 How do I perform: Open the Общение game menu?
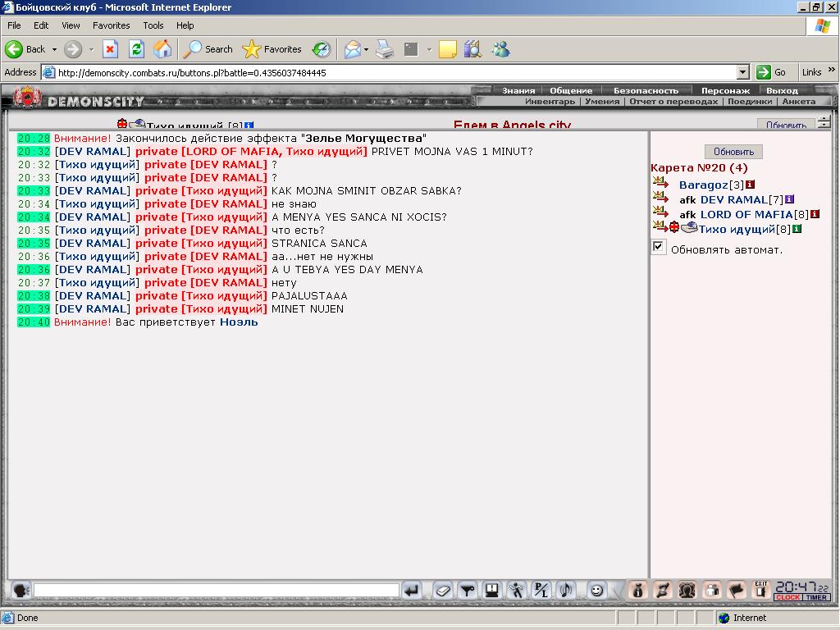[571, 90]
